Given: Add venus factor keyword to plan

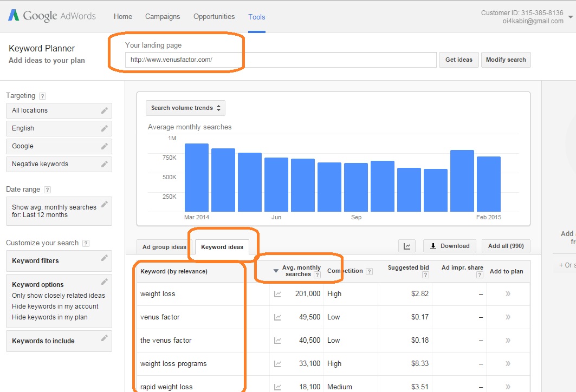Looking at the screenshot, I should [x=508, y=317].
